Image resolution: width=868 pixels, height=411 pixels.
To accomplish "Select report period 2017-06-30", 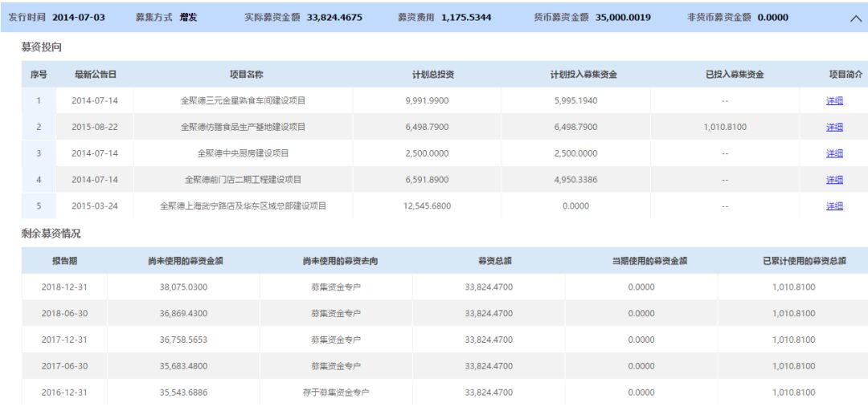I will [64, 366].
